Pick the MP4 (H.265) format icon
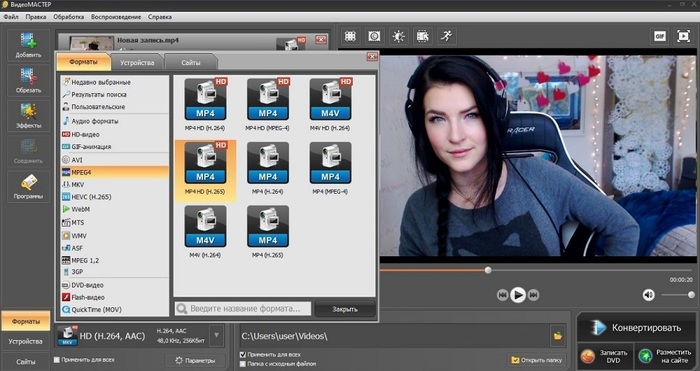700x371 pixels. pyautogui.click(x=268, y=226)
